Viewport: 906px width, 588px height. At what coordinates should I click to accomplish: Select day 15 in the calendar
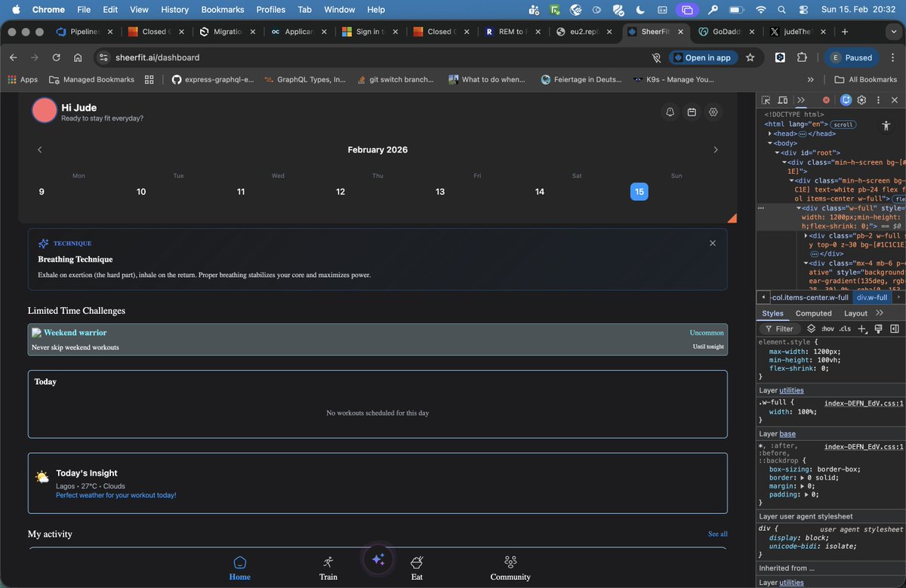639,192
